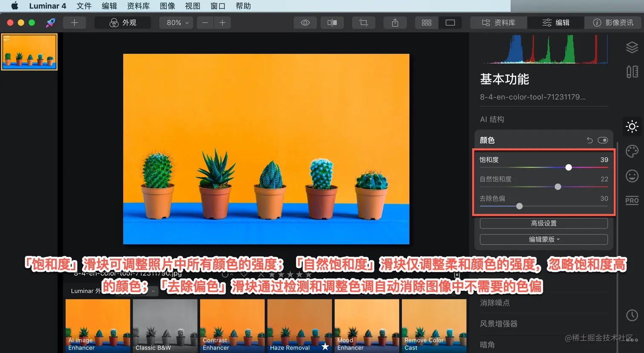Open the 资料库 menu in the menu bar
The width and height of the screenshot is (644, 353).
tap(138, 6)
